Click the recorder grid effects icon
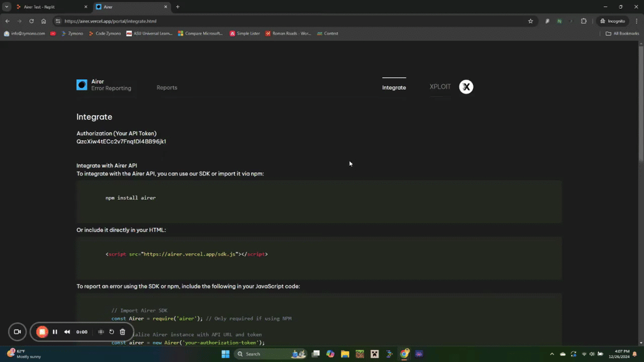The height and width of the screenshot is (362, 644). click(101, 332)
